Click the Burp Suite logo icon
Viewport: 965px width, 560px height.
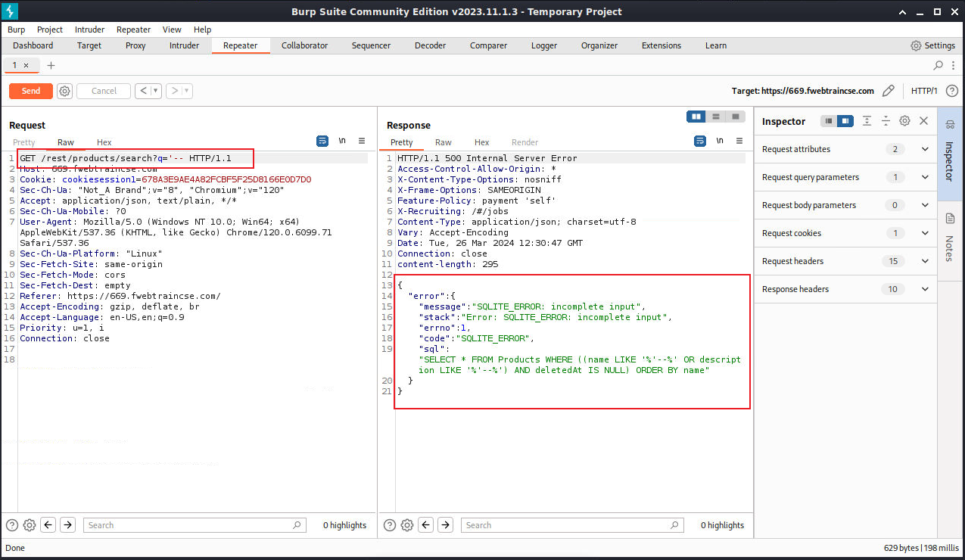(x=11, y=11)
